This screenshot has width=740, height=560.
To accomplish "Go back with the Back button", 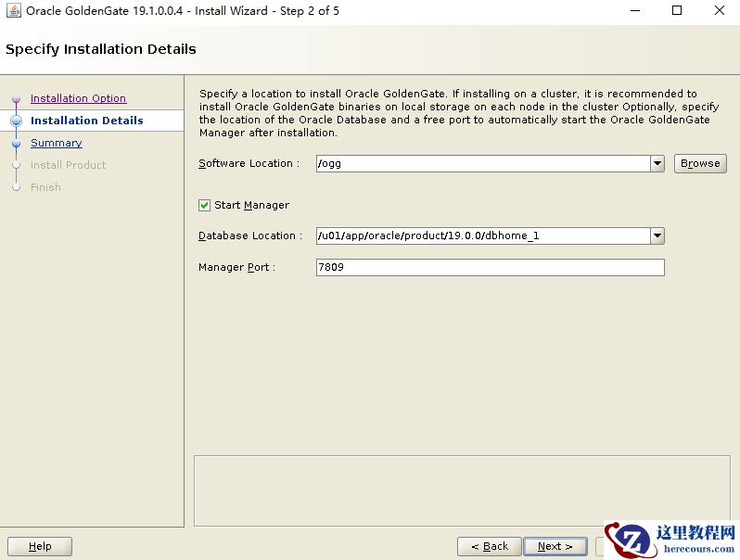I will [490, 546].
